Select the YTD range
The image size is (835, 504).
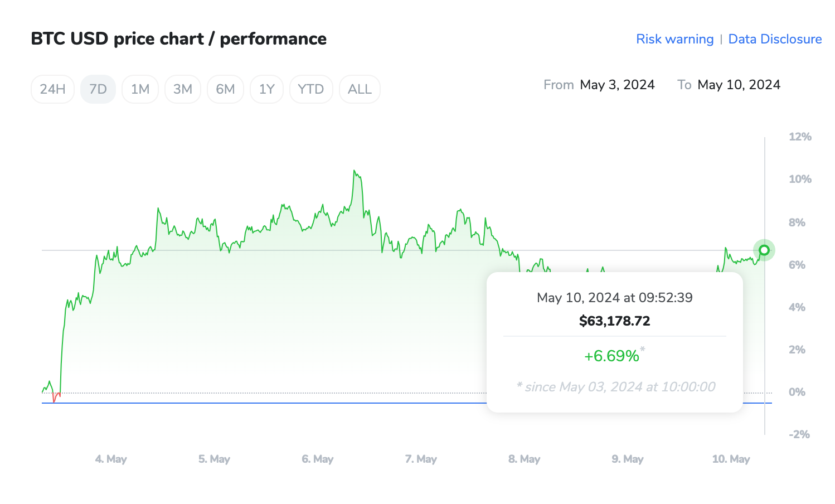(310, 89)
